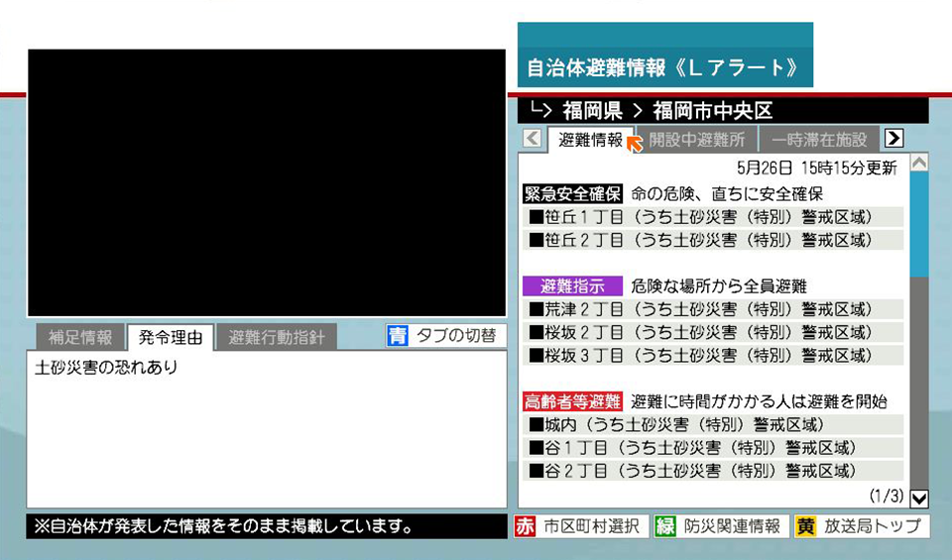Click the blue scrollbar thumb
952x560 pixels.
(x=919, y=224)
